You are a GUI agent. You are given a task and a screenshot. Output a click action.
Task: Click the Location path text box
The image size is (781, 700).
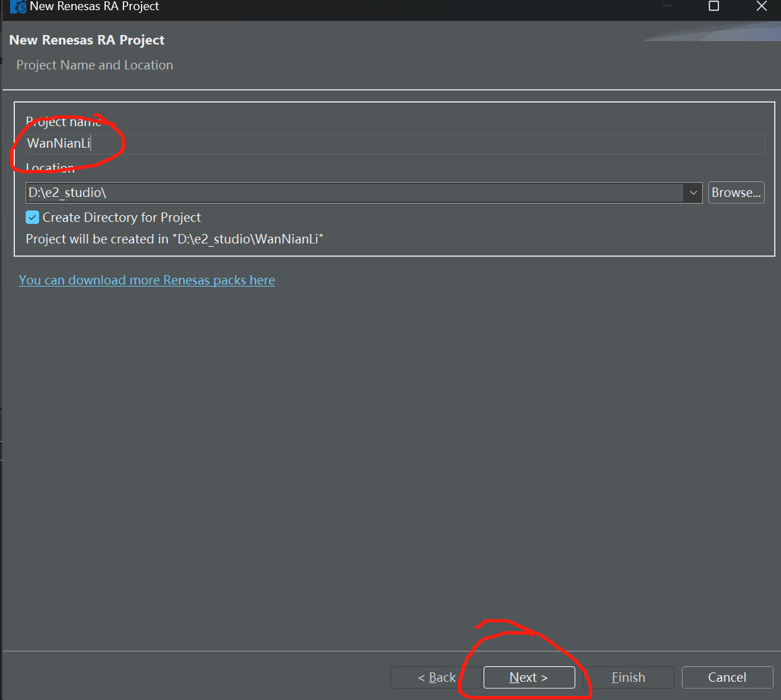[355, 193]
